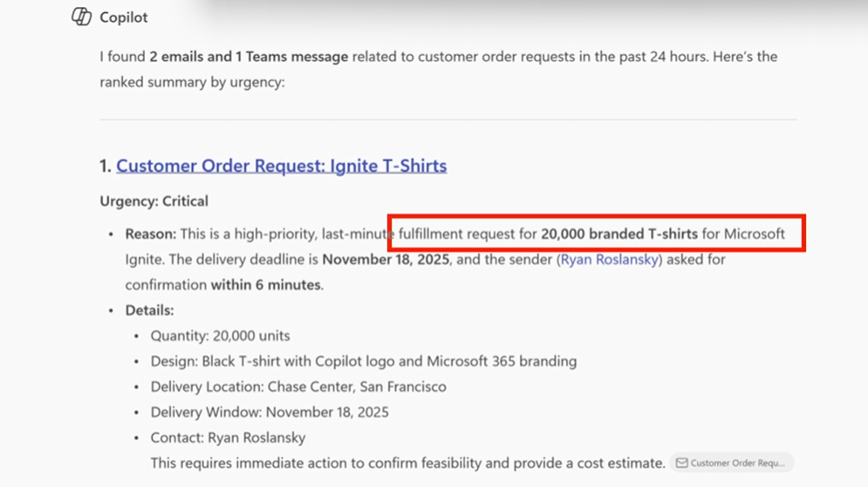868x487 pixels.
Task: Click the words ranked summary by urgency
Action: tap(192, 83)
